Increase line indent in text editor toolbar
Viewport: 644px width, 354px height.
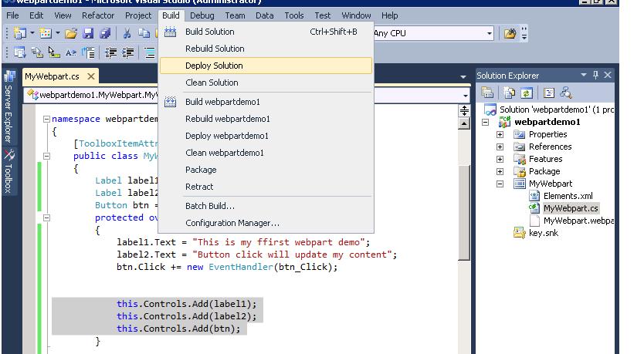click(x=128, y=52)
